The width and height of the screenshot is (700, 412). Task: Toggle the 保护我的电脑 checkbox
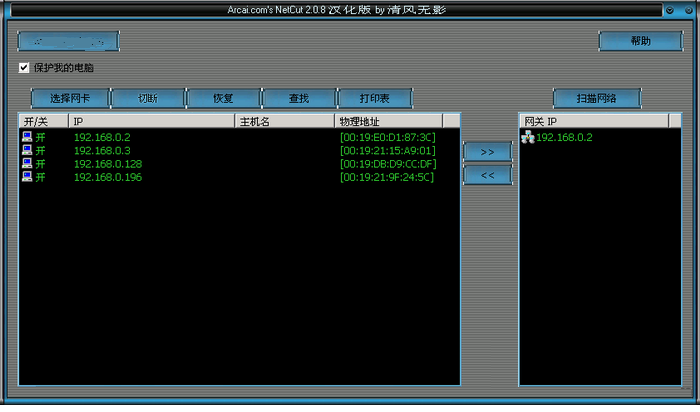24,68
